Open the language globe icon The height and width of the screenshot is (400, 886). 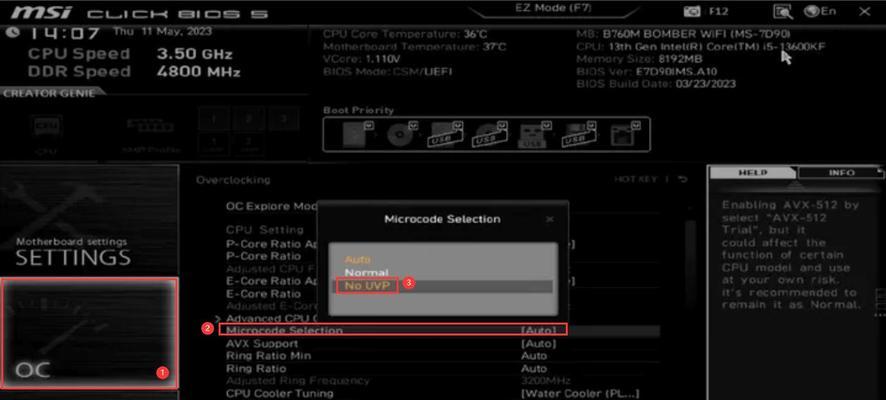click(813, 11)
